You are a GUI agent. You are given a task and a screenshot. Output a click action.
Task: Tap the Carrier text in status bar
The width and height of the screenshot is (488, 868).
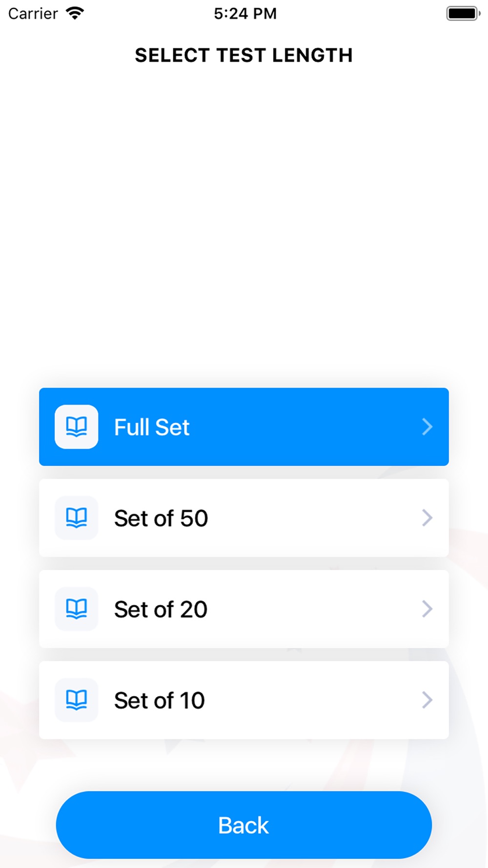pos(33,14)
